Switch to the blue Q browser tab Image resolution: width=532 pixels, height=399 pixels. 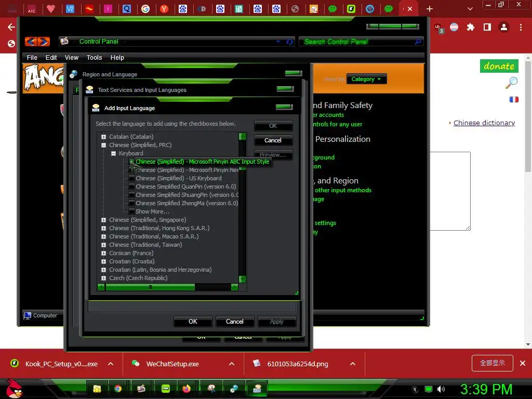127,9
